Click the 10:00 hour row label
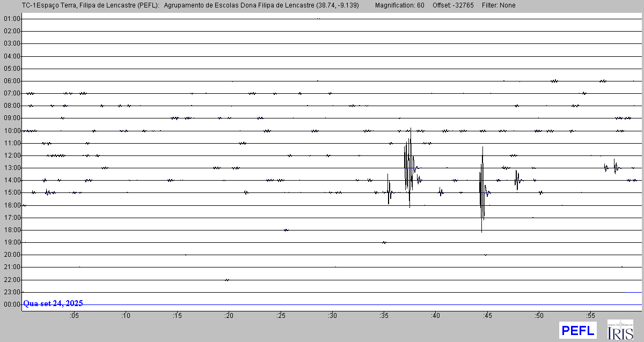 coord(12,131)
